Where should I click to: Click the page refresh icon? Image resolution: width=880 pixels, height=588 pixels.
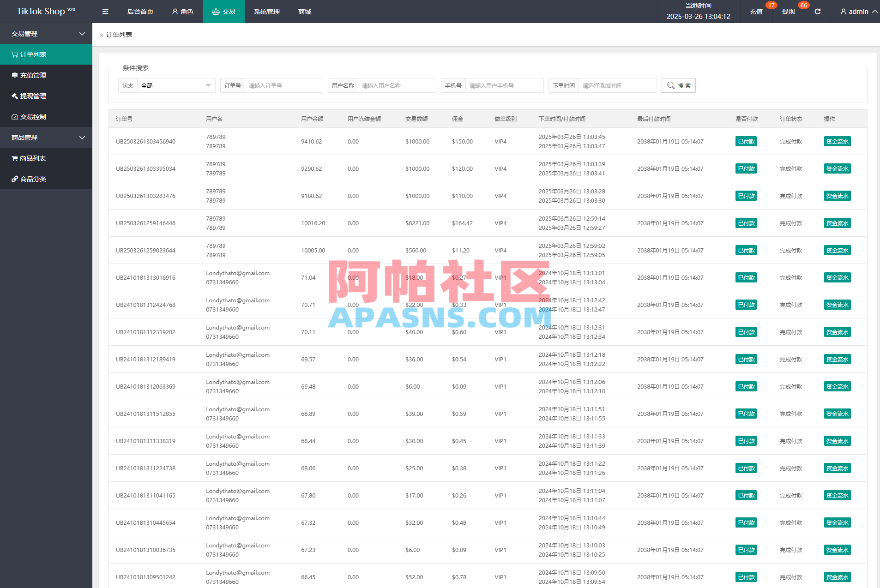click(817, 11)
